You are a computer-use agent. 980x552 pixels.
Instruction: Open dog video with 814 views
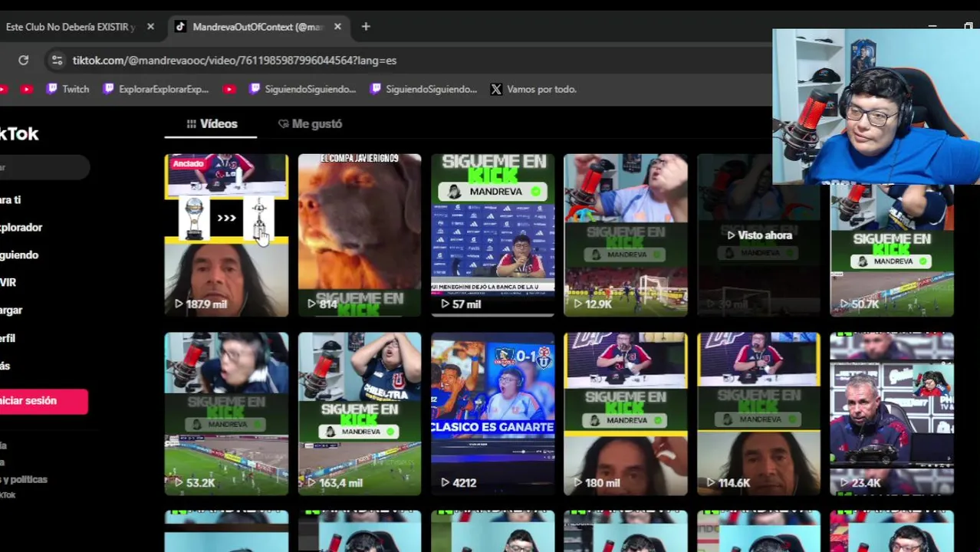click(360, 235)
